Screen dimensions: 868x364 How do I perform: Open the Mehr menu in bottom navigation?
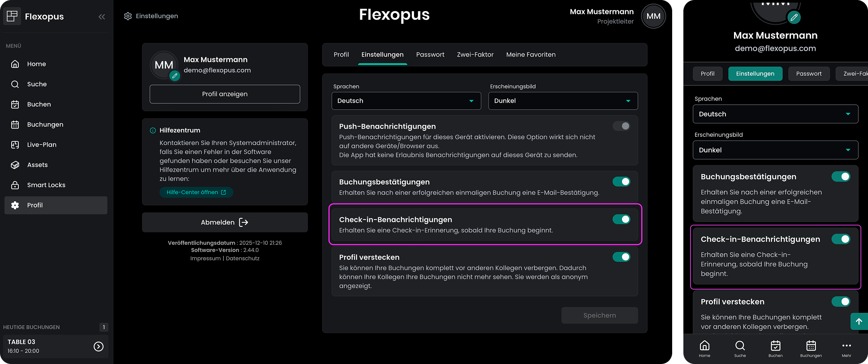pos(846,348)
